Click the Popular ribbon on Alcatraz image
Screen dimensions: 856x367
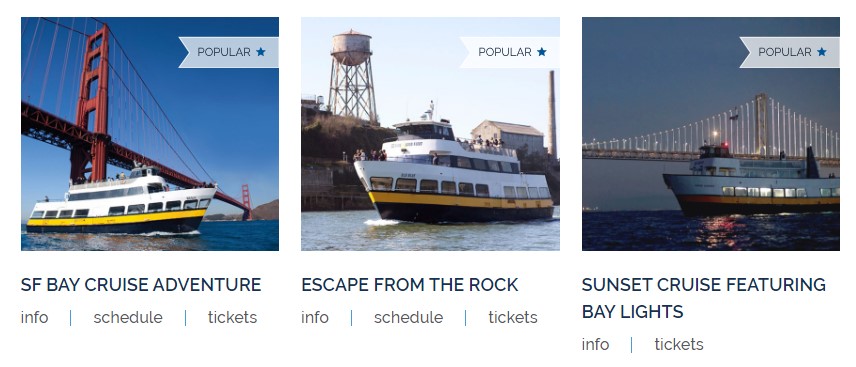point(509,52)
